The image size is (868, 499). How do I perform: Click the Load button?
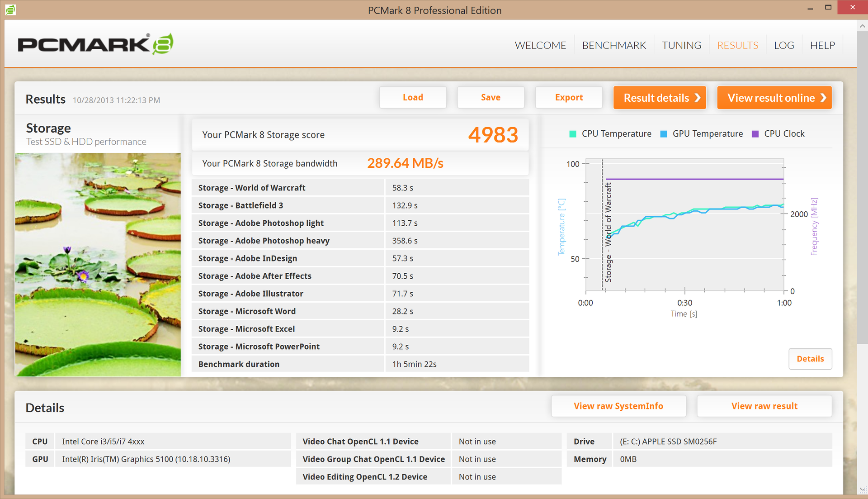point(413,97)
